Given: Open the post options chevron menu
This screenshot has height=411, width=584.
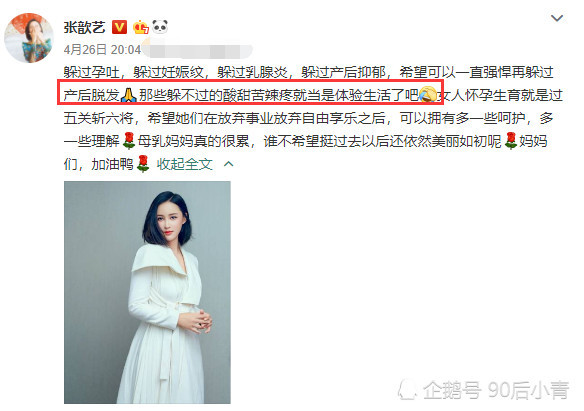Looking at the screenshot, I should (x=556, y=18).
